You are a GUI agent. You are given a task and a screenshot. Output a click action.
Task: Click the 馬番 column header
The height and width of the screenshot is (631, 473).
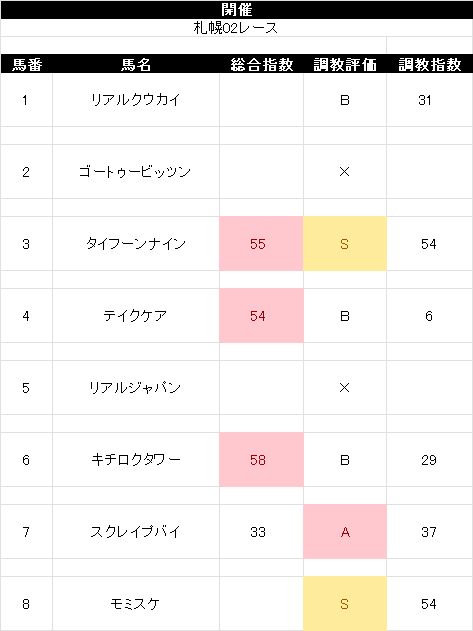point(27,64)
